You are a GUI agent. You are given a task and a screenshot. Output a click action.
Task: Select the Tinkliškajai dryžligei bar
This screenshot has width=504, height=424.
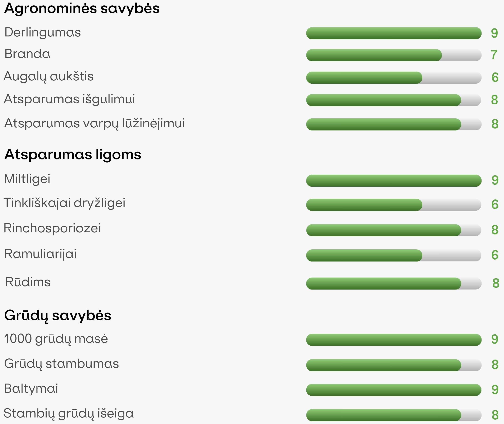[x=394, y=205]
